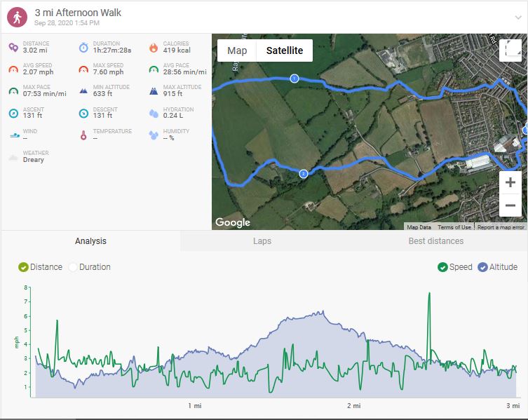Click the max altitude mountain icon

click(x=154, y=91)
